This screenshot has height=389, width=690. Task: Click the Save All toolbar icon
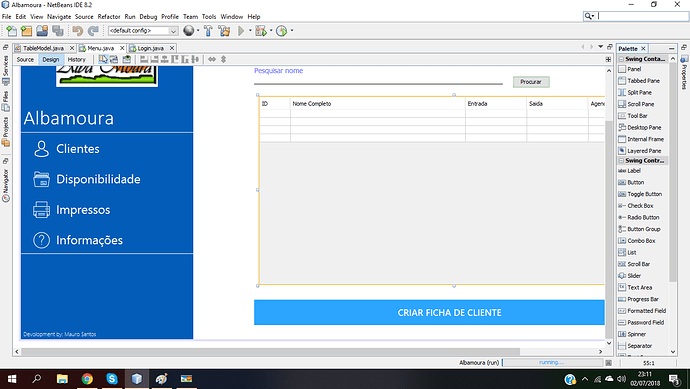[58, 31]
